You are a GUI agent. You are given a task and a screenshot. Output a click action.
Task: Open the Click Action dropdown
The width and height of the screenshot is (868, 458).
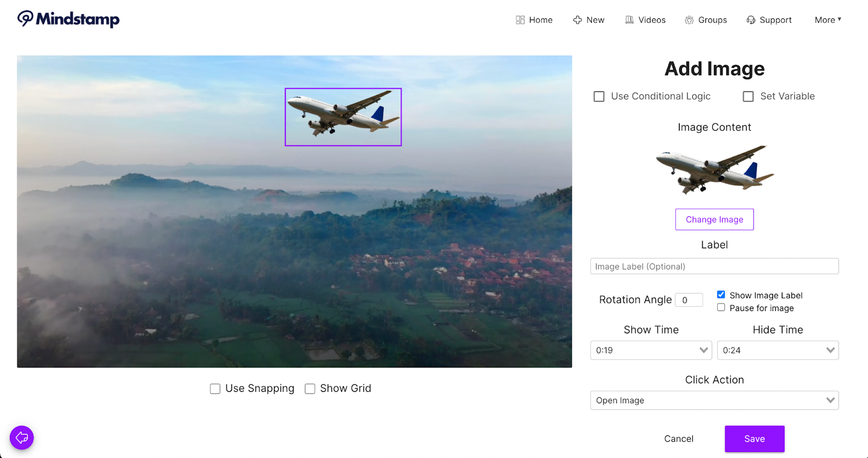click(x=714, y=401)
